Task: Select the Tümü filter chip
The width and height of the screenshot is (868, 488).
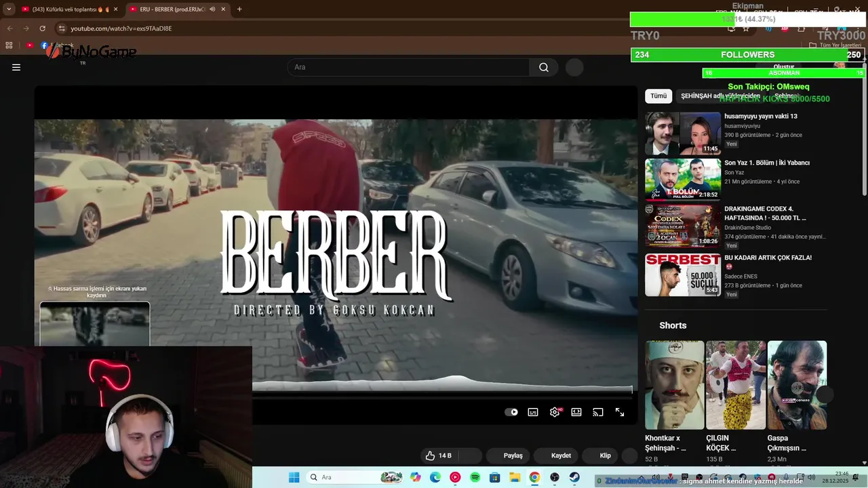Action: pyautogui.click(x=658, y=96)
